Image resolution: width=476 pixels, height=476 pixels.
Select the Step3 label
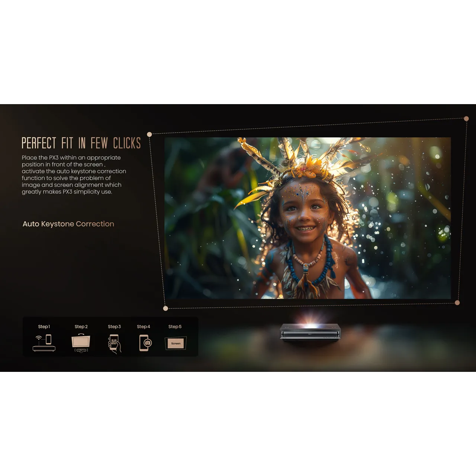114,327
